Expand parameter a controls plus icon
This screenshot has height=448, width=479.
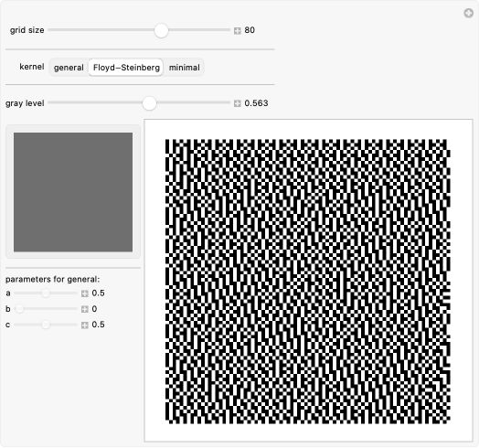(85, 293)
